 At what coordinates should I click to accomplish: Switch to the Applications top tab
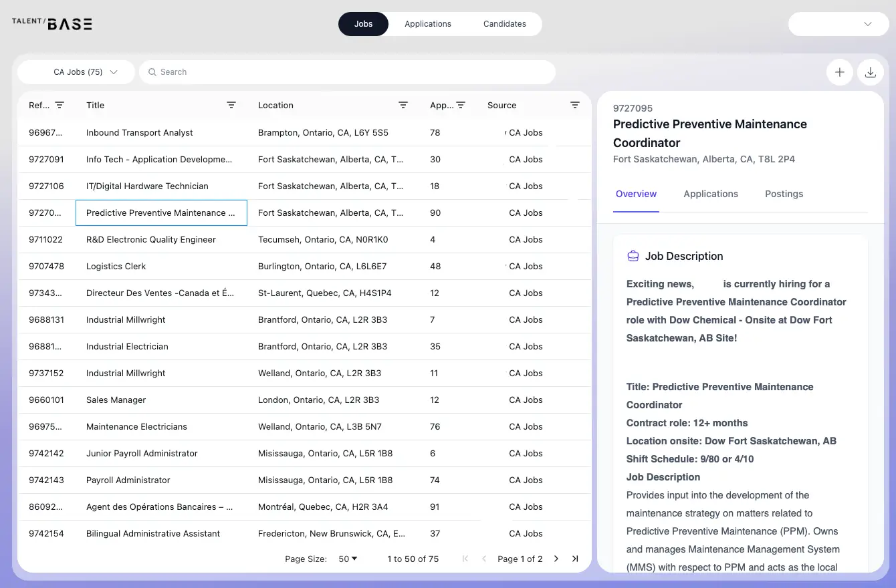pos(428,24)
